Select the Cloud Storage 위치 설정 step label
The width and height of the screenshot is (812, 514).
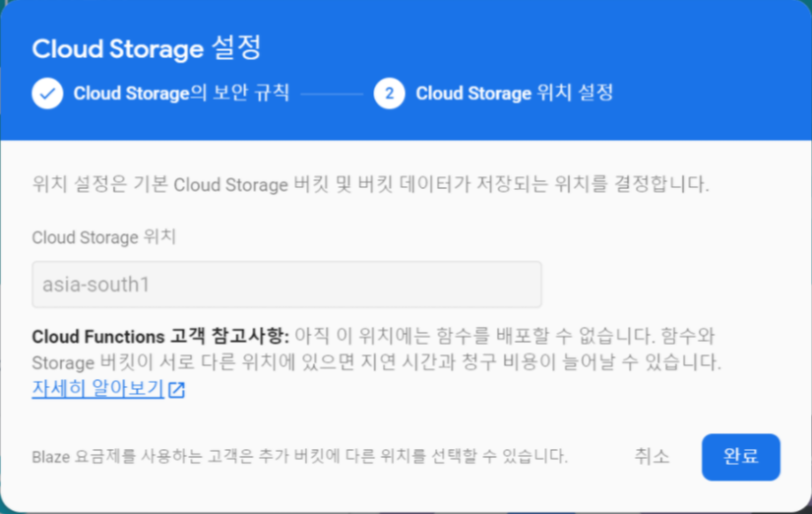514,94
